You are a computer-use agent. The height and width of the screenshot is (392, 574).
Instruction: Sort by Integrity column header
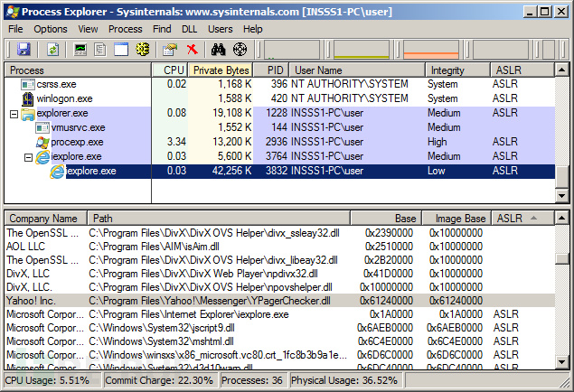[x=457, y=70]
